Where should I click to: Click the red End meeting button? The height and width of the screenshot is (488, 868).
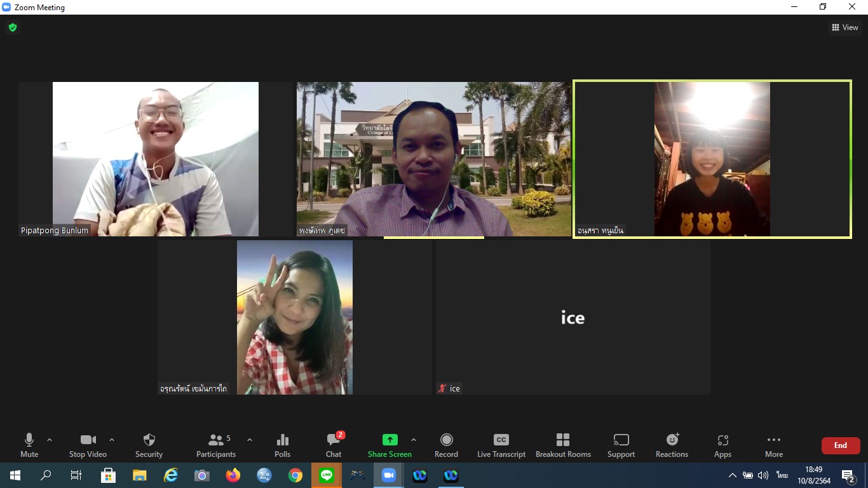(840, 445)
